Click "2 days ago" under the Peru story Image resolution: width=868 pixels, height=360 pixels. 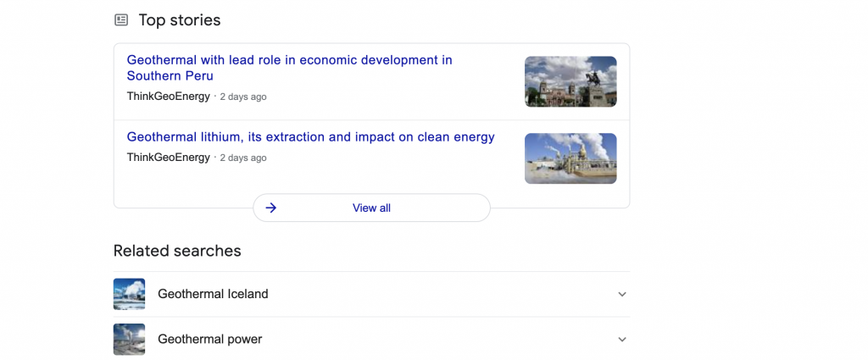click(x=243, y=97)
